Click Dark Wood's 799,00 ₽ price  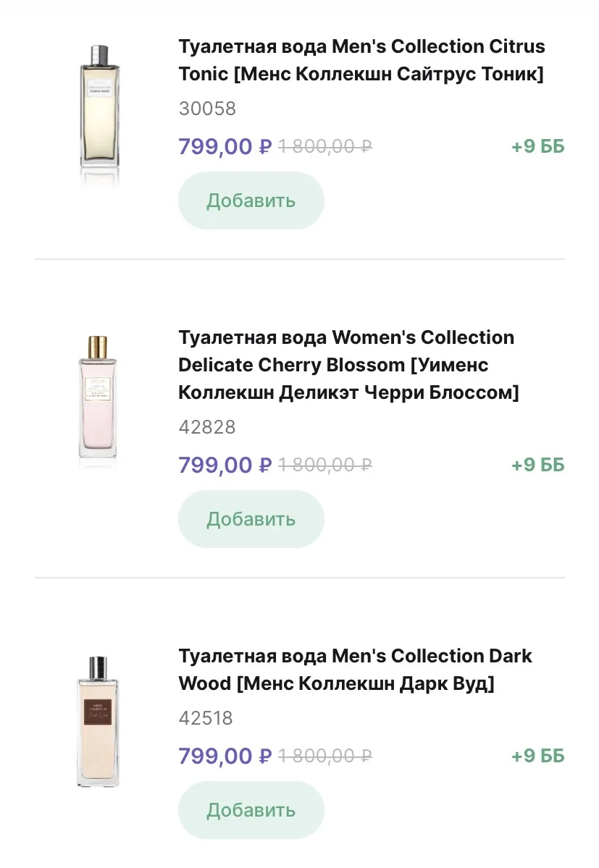(225, 757)
